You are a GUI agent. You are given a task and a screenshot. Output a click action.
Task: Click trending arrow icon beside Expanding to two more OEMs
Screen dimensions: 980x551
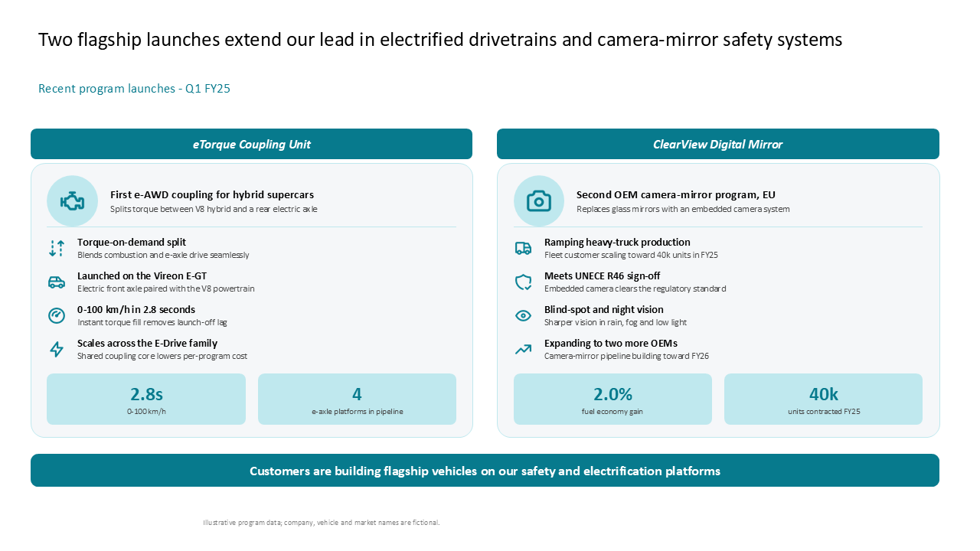pos(523,349)
